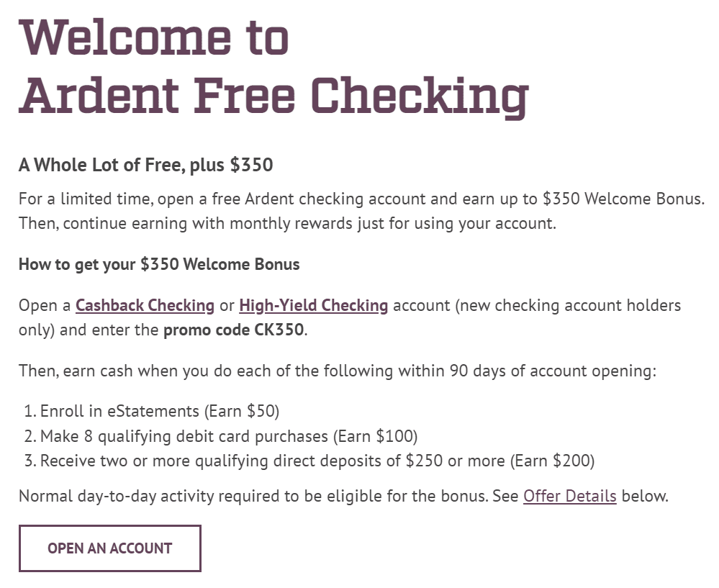Follow the High-Yield Checking link

(314, 305)
